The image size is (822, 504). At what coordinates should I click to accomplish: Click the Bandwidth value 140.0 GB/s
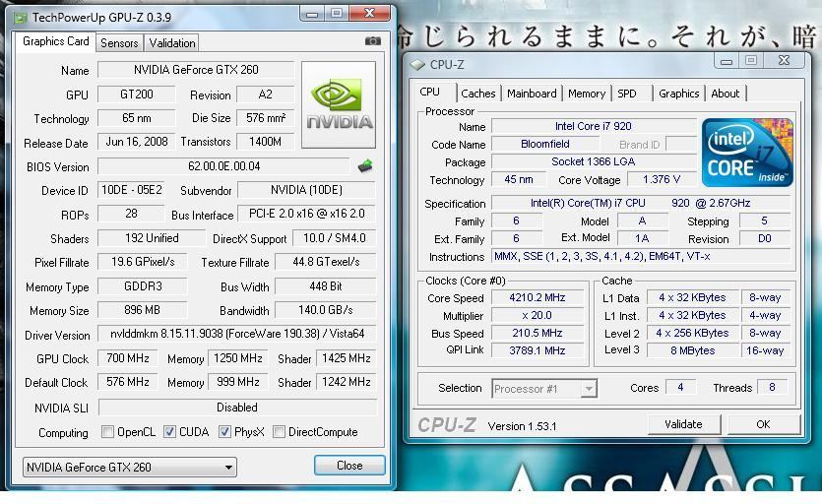click(326, 310)
